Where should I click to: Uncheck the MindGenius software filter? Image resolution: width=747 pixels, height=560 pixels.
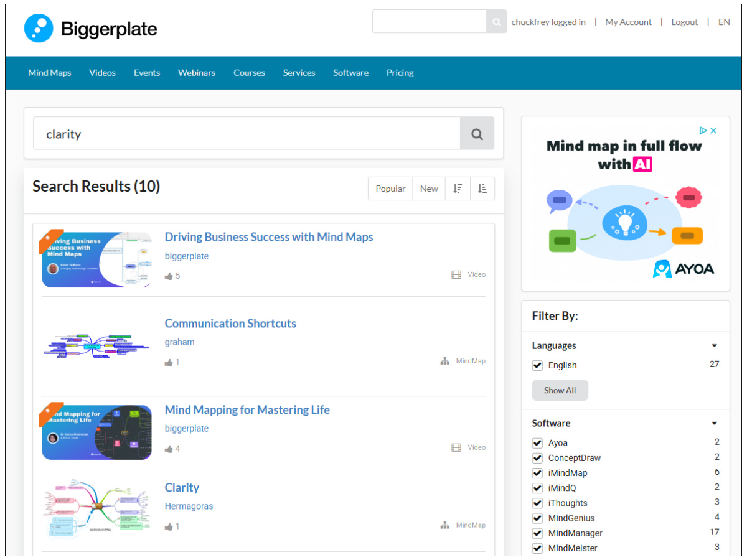[x=537, y=518]
